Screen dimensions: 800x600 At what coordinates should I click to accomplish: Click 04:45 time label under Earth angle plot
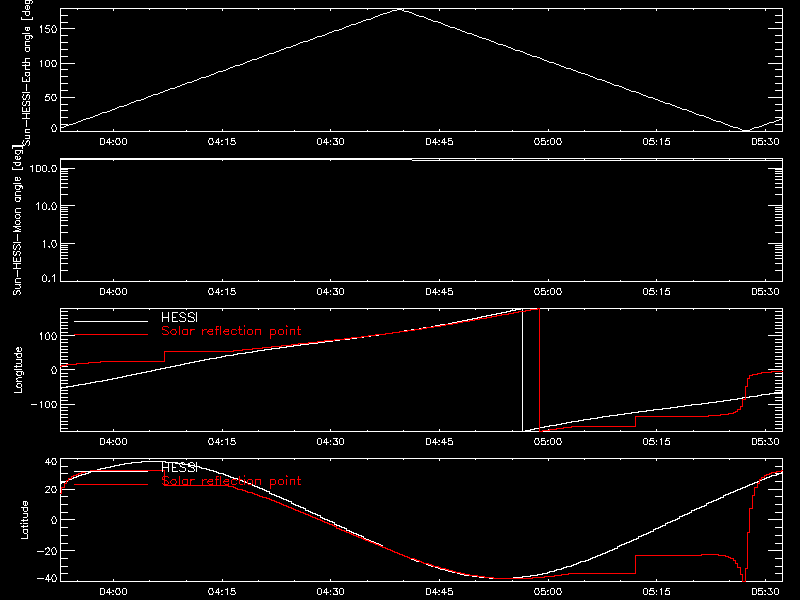coord(439,142)
